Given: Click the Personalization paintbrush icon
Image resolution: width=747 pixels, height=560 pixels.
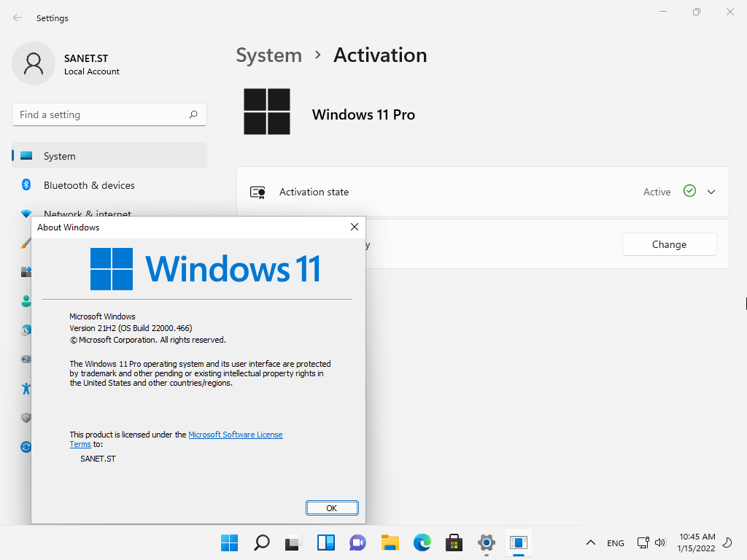Looking at the screenshot, I should pos(26,244).
